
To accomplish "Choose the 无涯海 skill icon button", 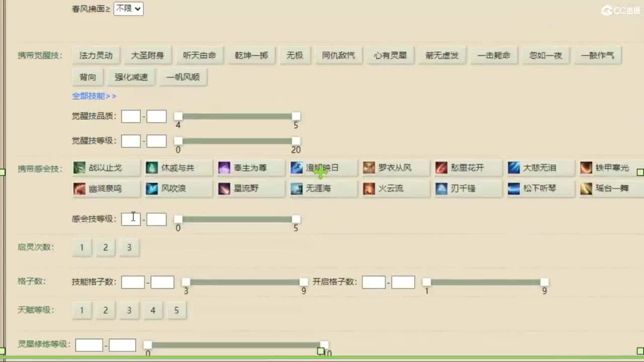I will point(324,189).
